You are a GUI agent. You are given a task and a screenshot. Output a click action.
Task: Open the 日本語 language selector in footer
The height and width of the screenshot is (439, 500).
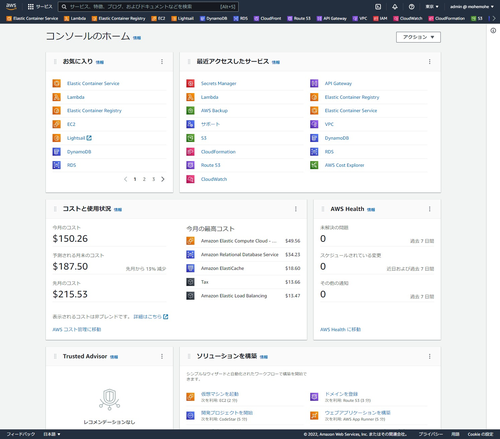click(x=52, y=434)
